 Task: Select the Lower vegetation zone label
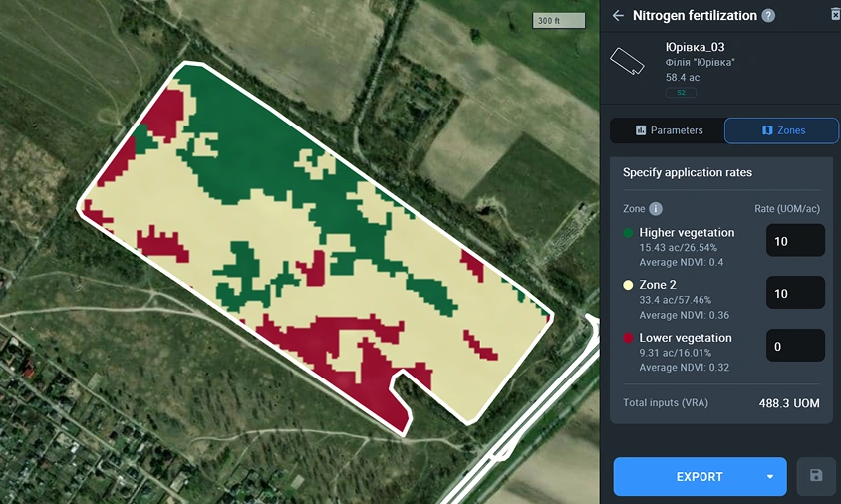pyautogui.click(x=686, y=338)
